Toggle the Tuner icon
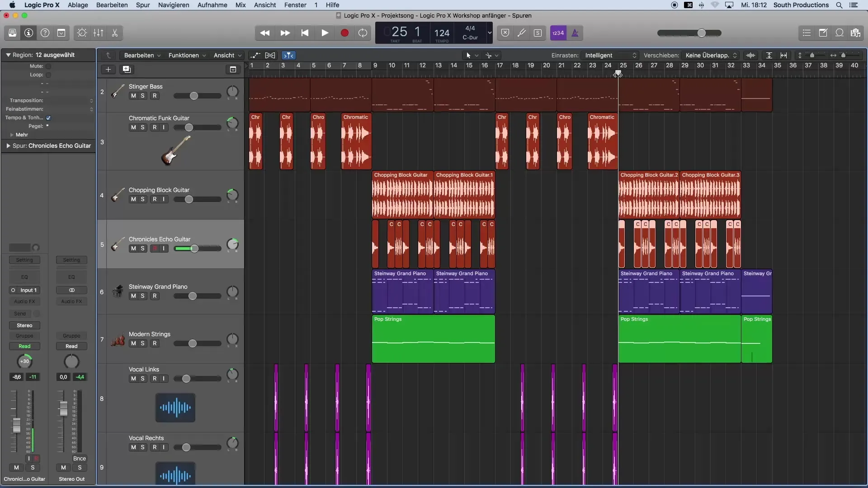 [x=521, y=33]
